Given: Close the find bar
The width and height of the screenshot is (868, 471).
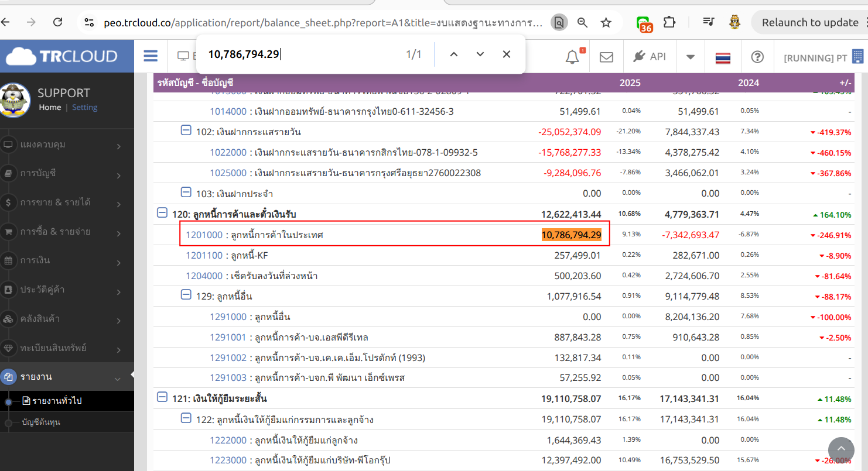Looking at the screenshot, I should (507, 54).
